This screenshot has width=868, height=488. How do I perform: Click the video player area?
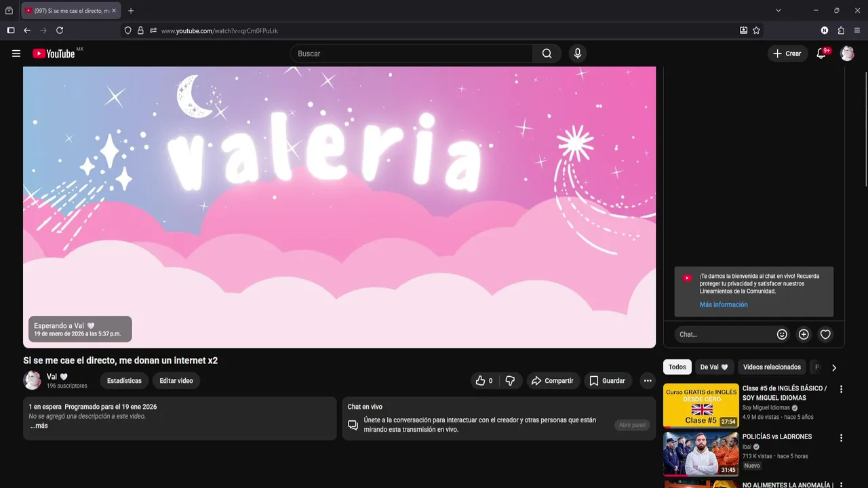340,207
